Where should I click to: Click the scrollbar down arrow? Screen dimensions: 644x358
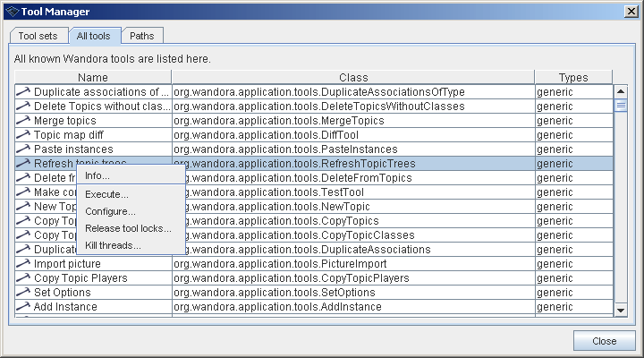click(x=621, y=309)
